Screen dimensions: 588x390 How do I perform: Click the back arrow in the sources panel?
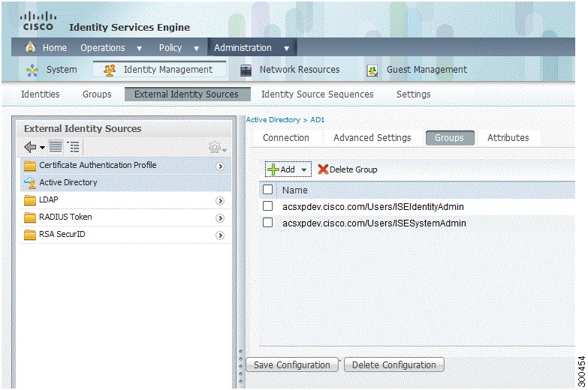click(30, 147)
